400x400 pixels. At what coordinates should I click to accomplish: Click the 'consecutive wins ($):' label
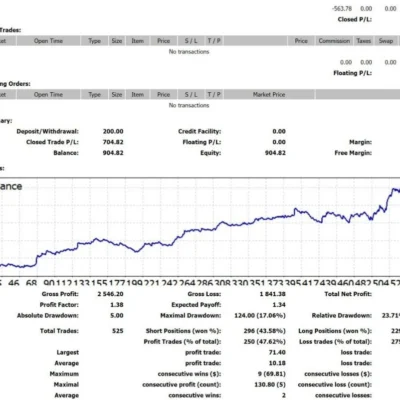point(189,374)
